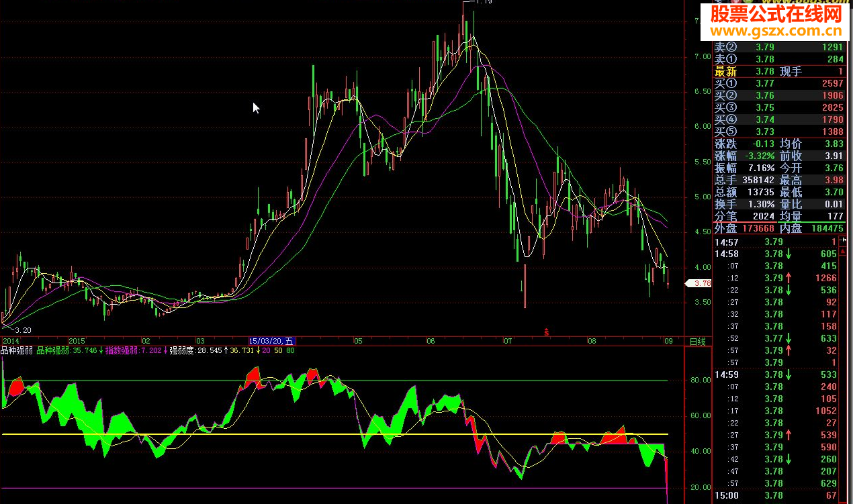
Task: Select the 卖① ask row
Action: pyautogui.click(x=779, y=59)
